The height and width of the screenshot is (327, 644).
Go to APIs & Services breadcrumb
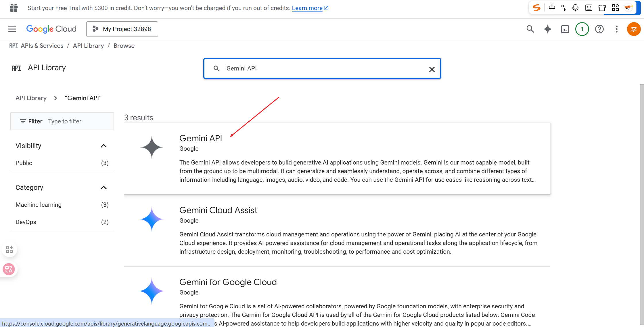42,46
